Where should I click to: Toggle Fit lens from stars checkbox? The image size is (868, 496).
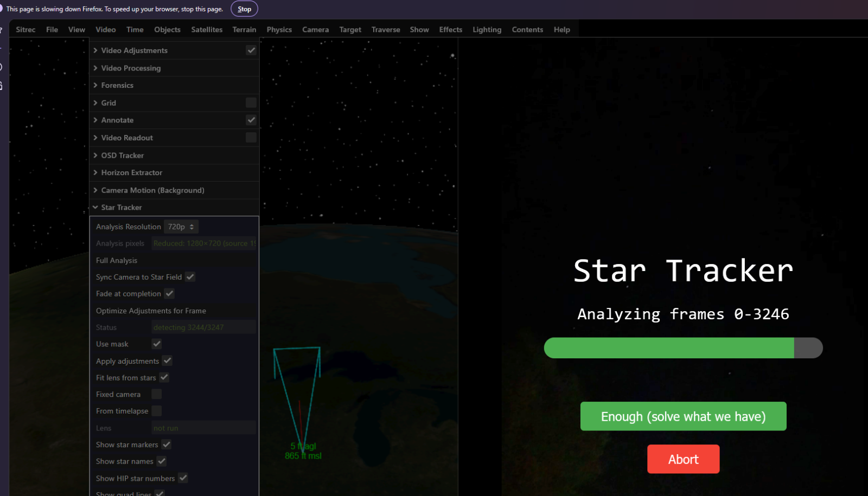pos(164,377)
